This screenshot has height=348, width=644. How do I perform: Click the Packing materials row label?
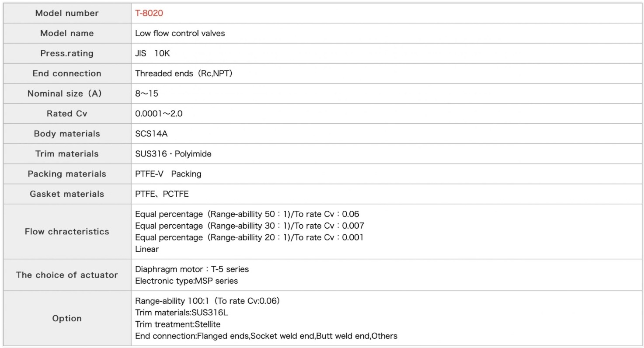pos(67,174)
